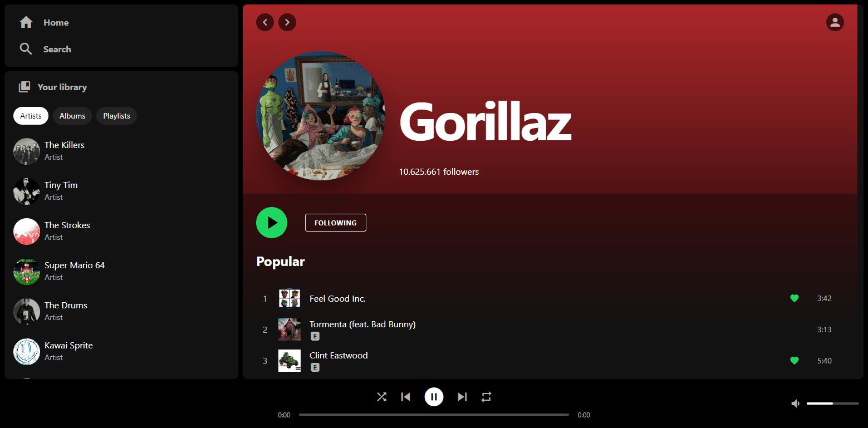868x428 pixels.
Task: Click the Feel Good Inc. album cover
Action: [290, 298]
